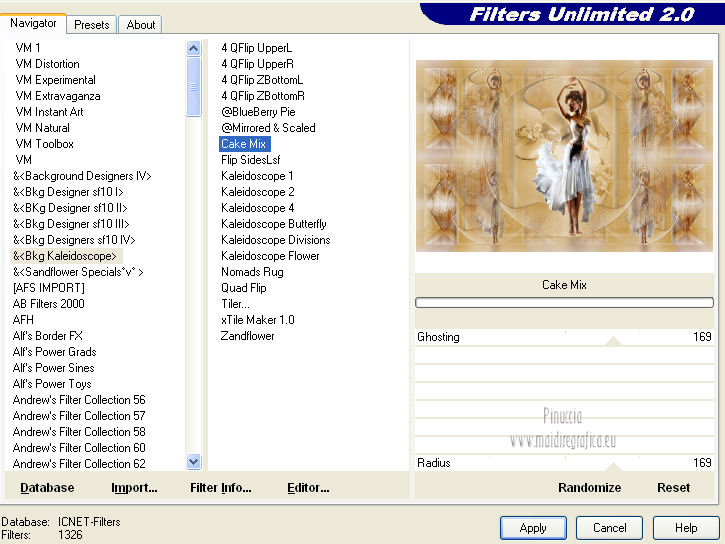Open the Database menu
Viewport: 725px width, 544px height.
pyautogui.click(x=47, y=488)
